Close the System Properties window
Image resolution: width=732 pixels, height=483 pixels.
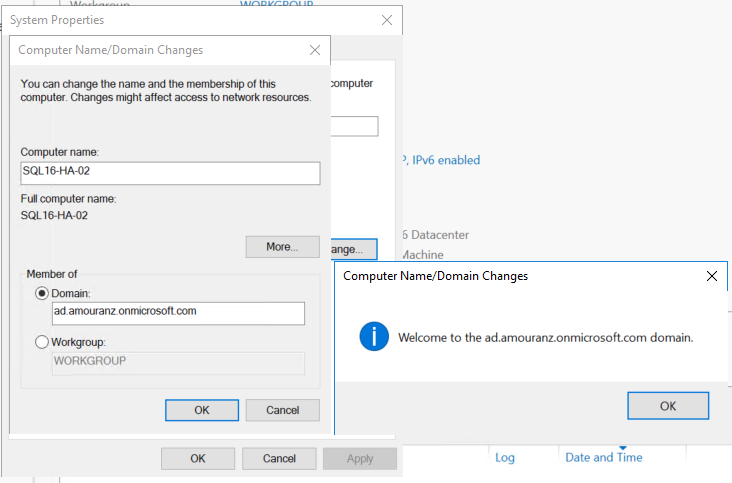(x=387, y=20)
